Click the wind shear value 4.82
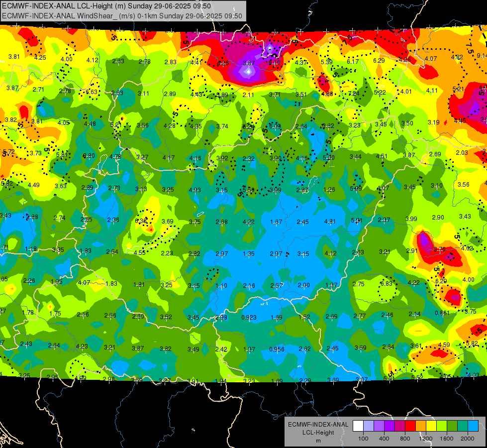This screenshot has width=487, height=448. click(457, 57)
